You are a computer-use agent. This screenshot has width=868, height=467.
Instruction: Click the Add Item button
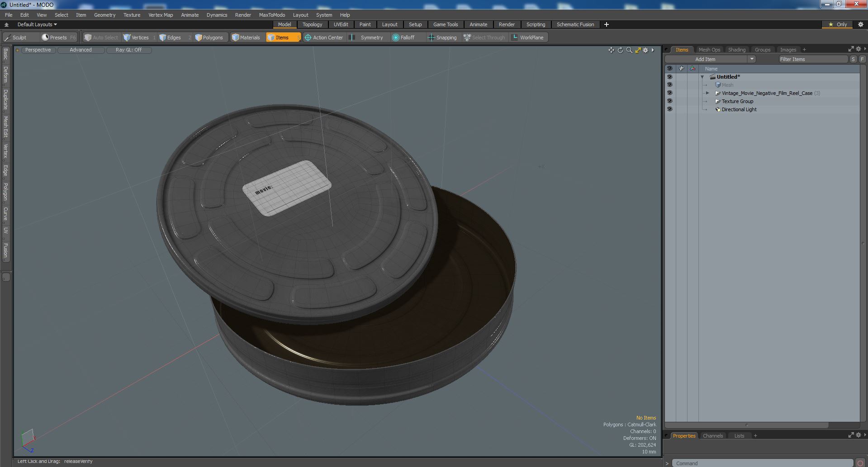pyautogui.click(x=705, y=59)
